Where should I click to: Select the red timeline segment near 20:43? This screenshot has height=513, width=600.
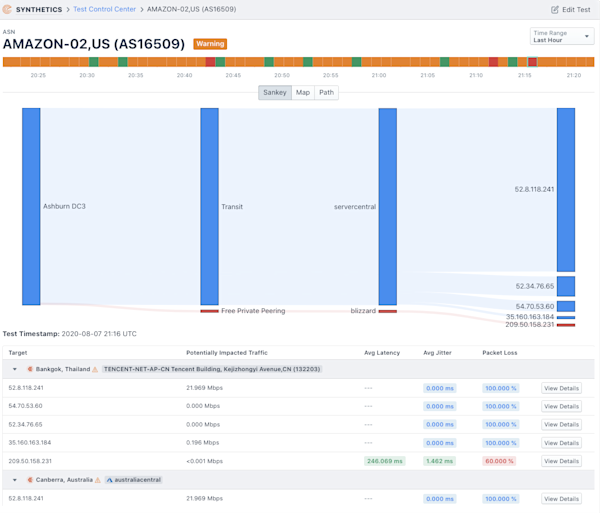point(210,62)
